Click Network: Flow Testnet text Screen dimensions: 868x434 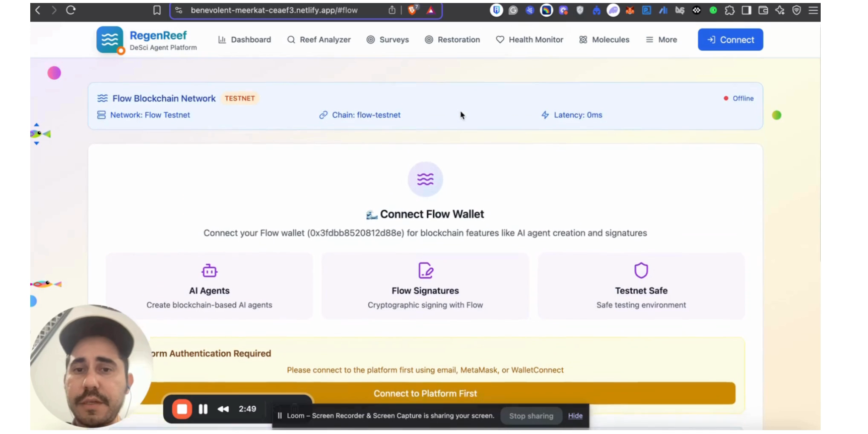coord(150,115)
